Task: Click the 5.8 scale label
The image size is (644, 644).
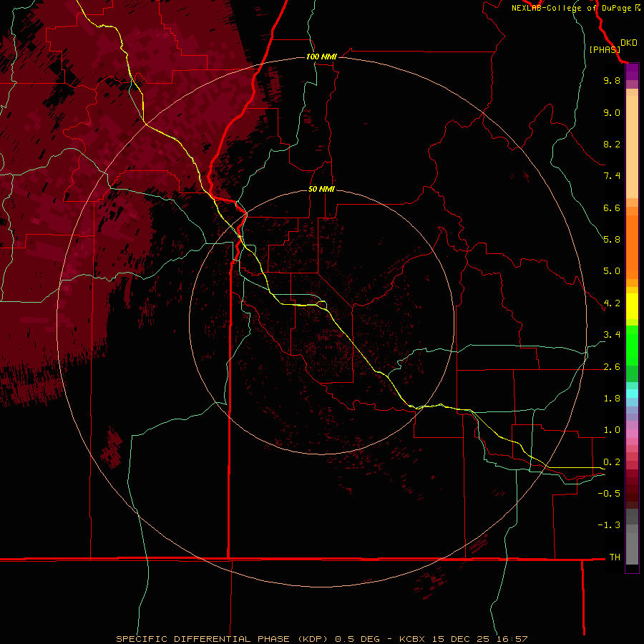Action: [612, 240]
